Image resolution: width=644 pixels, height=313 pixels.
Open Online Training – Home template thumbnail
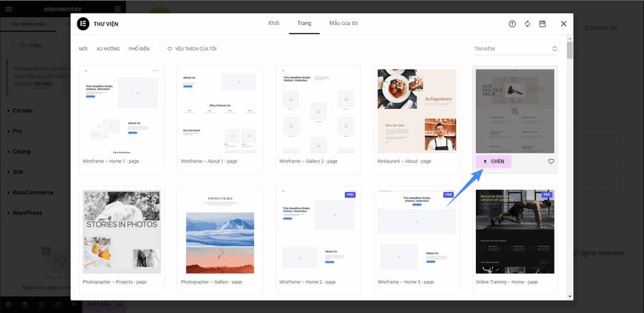coord(515,231)
